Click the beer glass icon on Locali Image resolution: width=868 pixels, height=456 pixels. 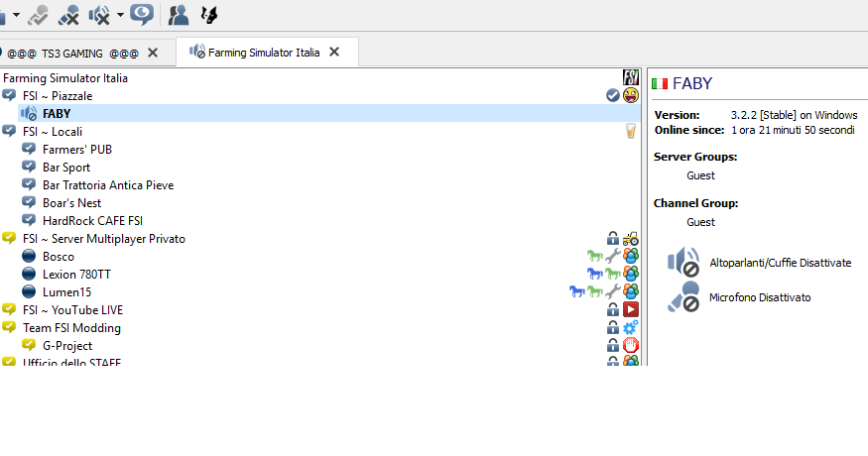tap(630, 131)
